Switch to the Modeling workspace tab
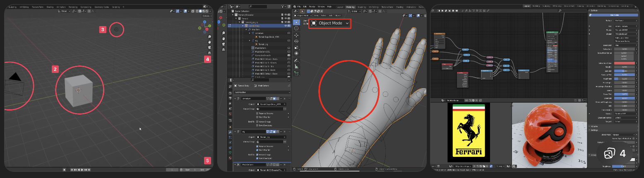Screen dimensions: 644x178 (x=350, y=7)
